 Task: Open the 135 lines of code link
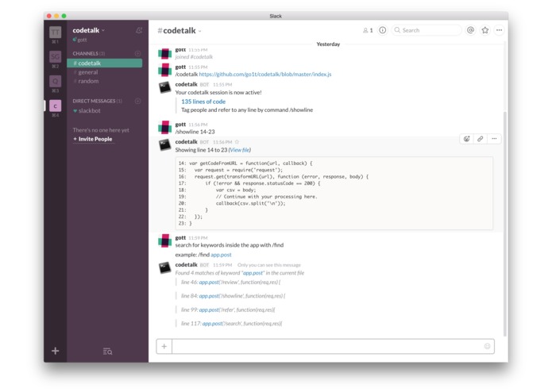203,102
